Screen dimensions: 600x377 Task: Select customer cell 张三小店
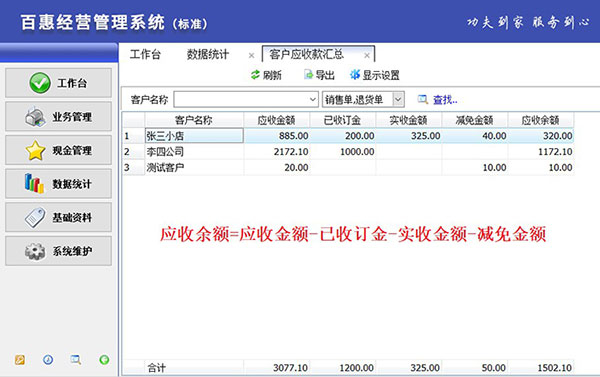tap(194, 136)
